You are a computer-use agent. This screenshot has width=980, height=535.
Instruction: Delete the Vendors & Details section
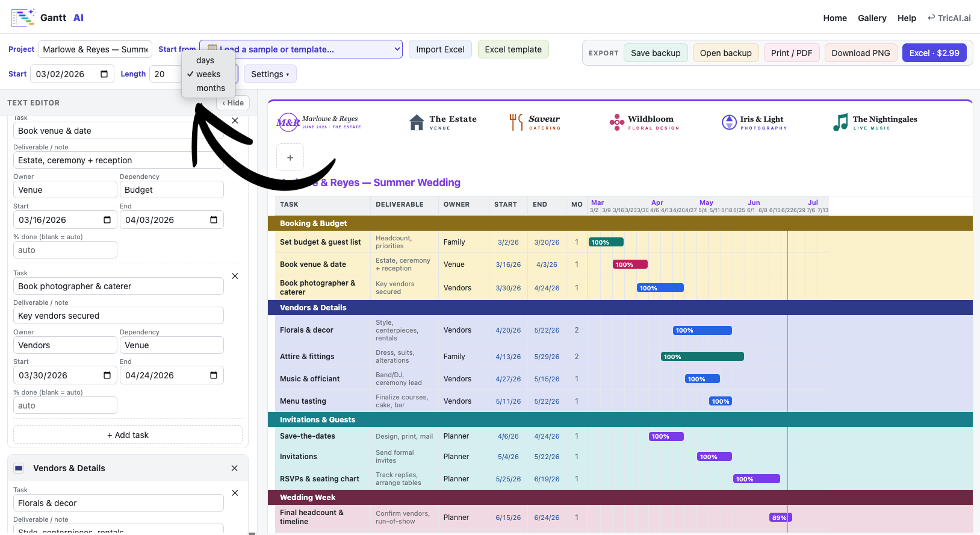234,468
